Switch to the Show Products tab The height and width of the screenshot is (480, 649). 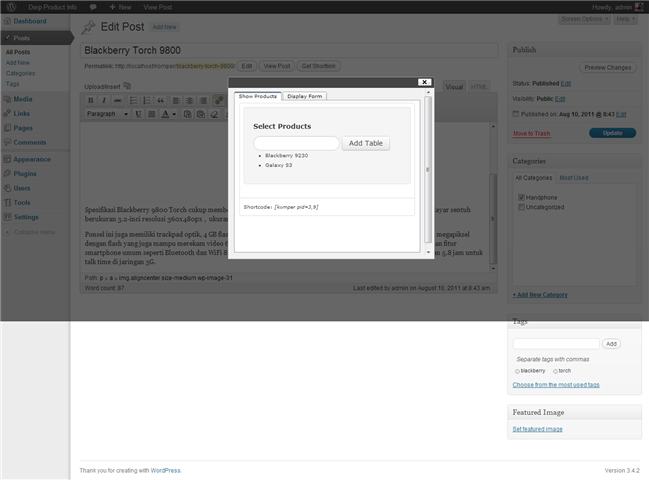[x=257, y=96]
